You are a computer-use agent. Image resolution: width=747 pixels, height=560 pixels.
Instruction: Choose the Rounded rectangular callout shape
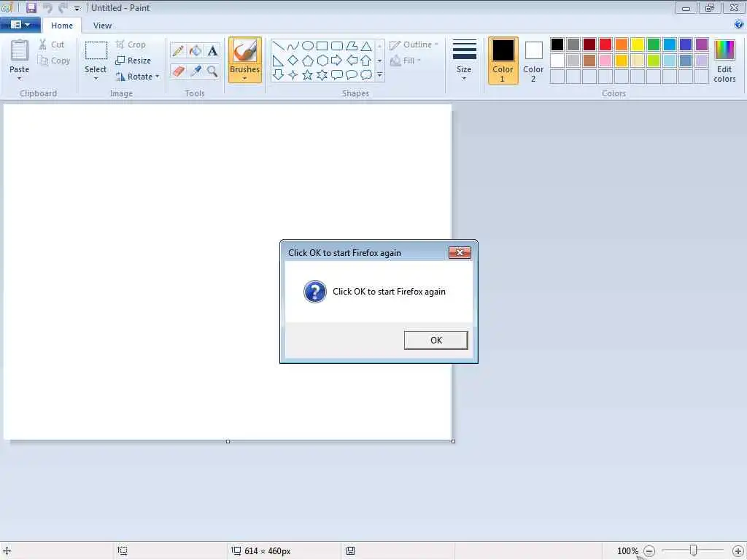click(x=337, y=75)
